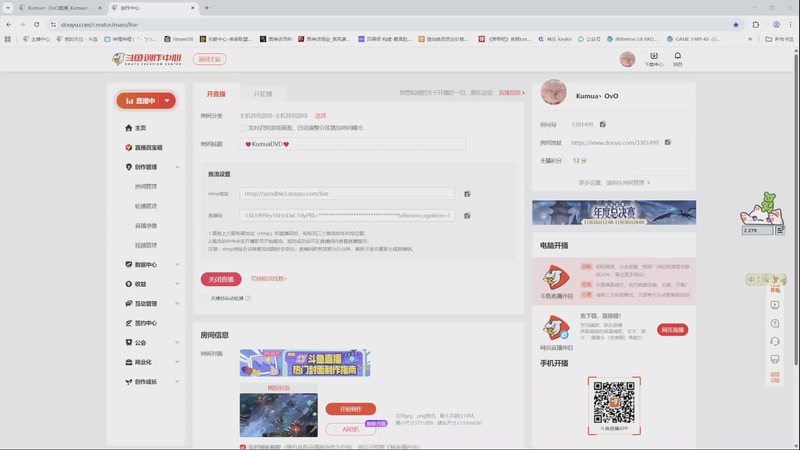
Task: Click the video play icon on right rail
Action: coord(774,305)
